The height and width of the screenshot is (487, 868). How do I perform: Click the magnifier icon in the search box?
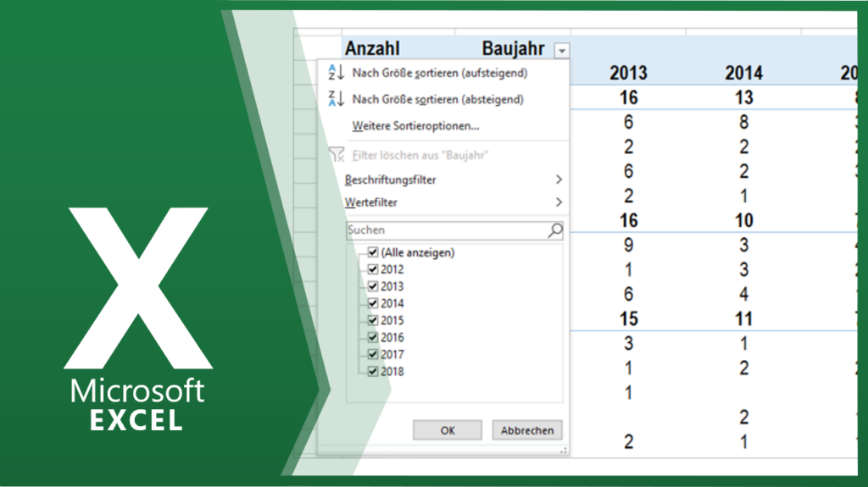[x=554, y=230]
